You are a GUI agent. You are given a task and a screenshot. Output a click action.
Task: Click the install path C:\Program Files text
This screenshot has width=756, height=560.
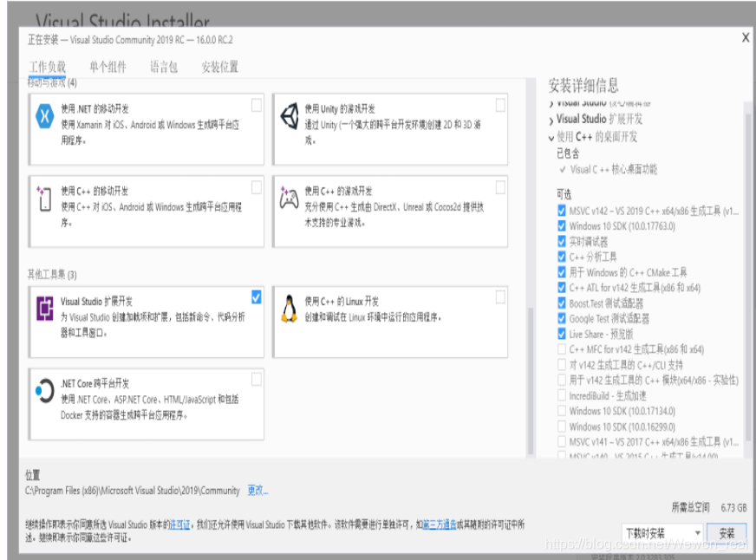[x=132, y=491]
